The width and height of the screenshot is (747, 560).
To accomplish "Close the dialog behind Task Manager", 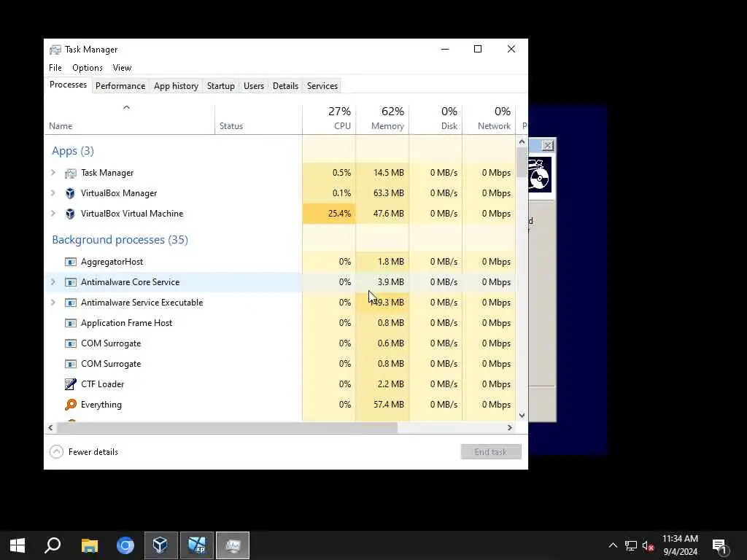I will click(x=548, y=145).
